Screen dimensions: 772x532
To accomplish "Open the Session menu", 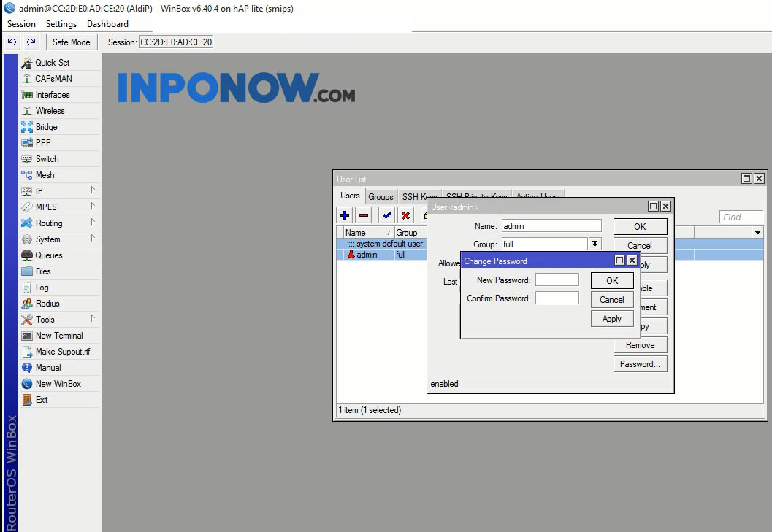I will click(21, 24).
